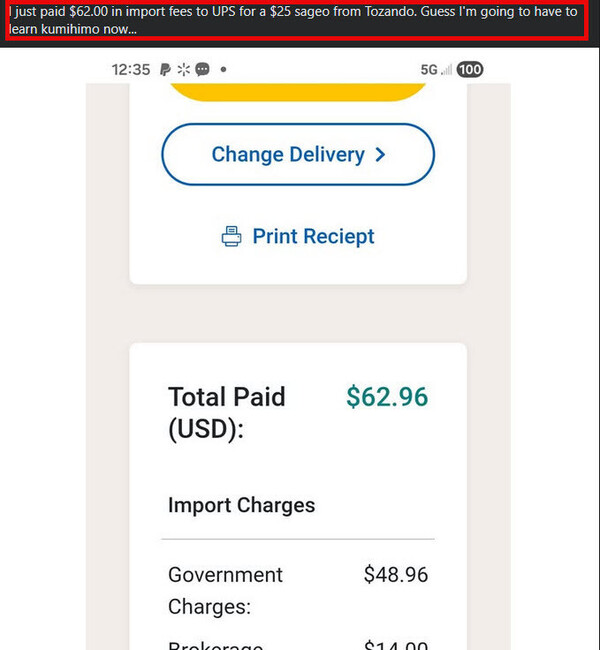Click the printer icon beside Print Reciept
The image size is (600, 650).
coord(232,237)
